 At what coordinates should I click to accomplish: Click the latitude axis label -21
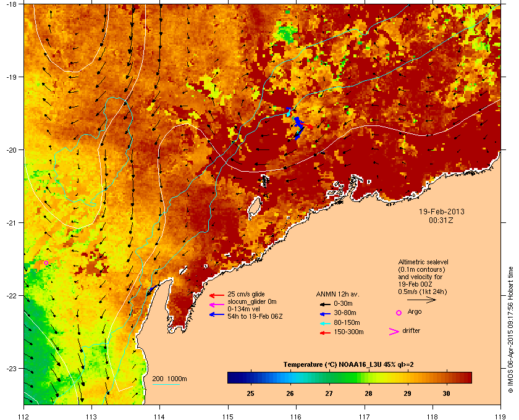pos(12,222)
